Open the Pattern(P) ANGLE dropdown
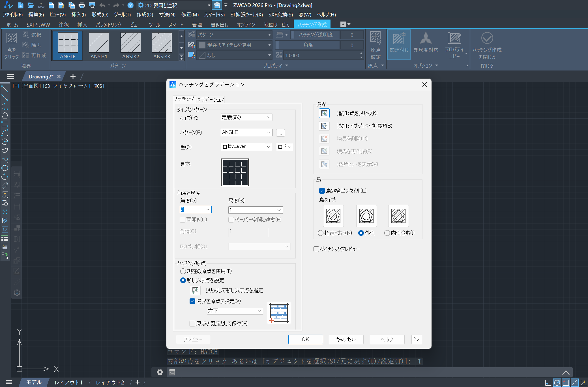Screen dimensions: 588x387 click(x=246, y=132)
